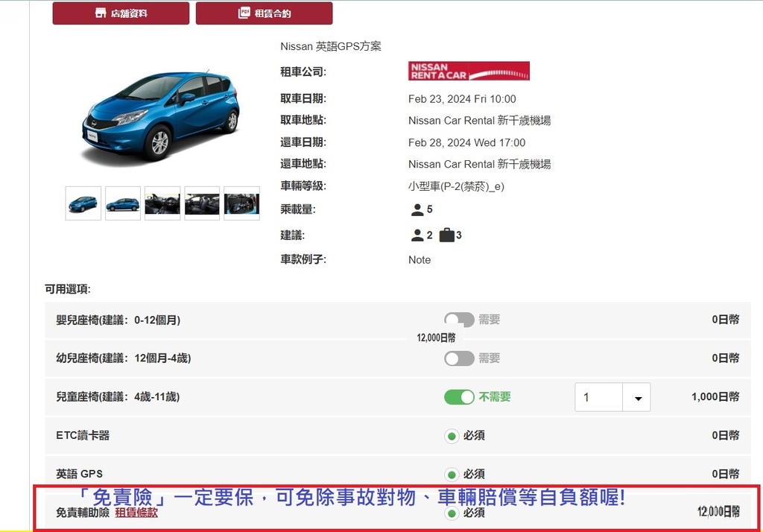Click the 1,000日幣 child seat price
This screenshot has width=763, height=532.
pos(715,396)
